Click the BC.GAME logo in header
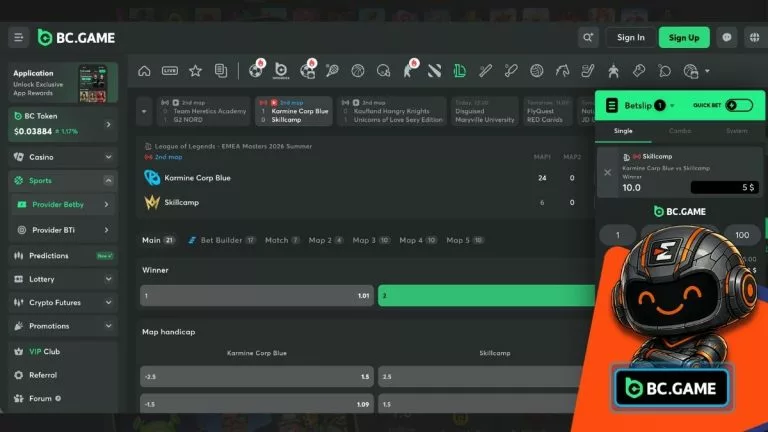 click(x=76, y=38)
